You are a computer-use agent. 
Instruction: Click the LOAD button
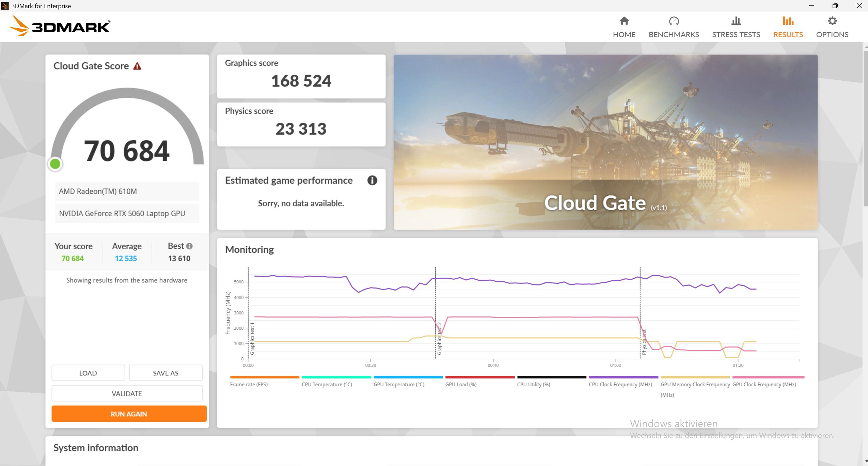point(88,373)
